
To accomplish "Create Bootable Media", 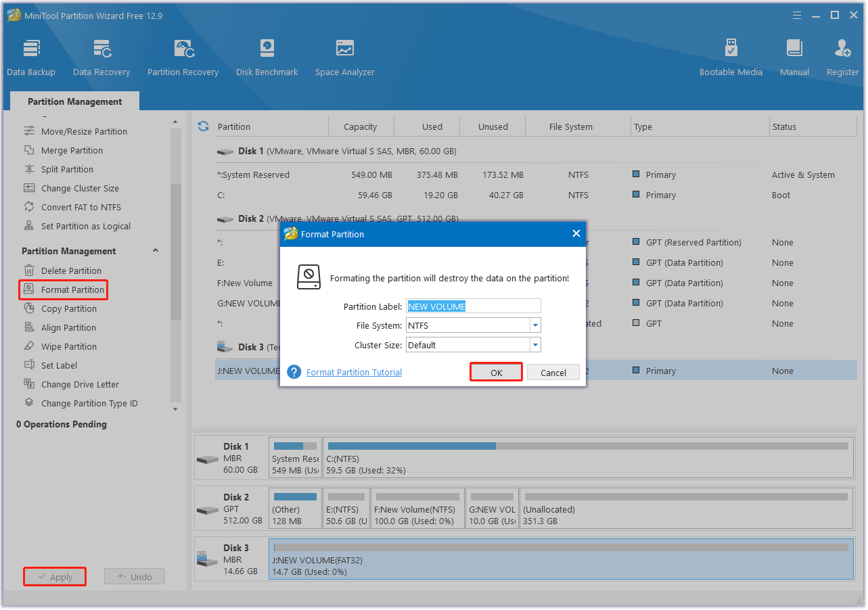I will [x=731, y=58].
